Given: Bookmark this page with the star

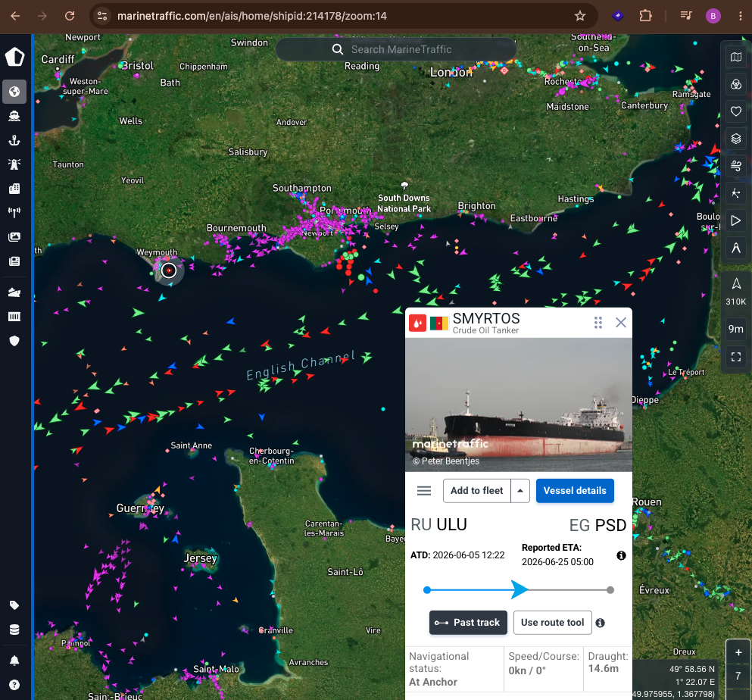Looking at the screenshot, I should [x=580, y=16].
